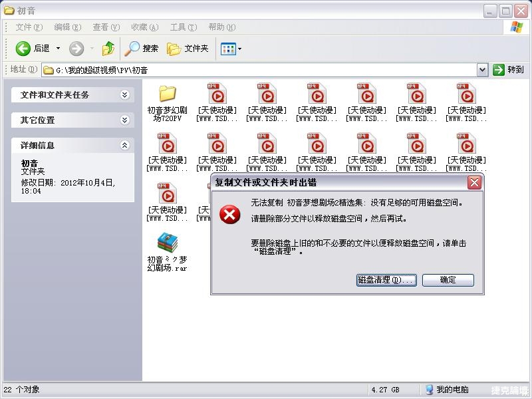Image resolution: width=532 pixels, height=399 pixels.
Task: Click the Forward arrow toolbar icon
Action: coord(76,49)
